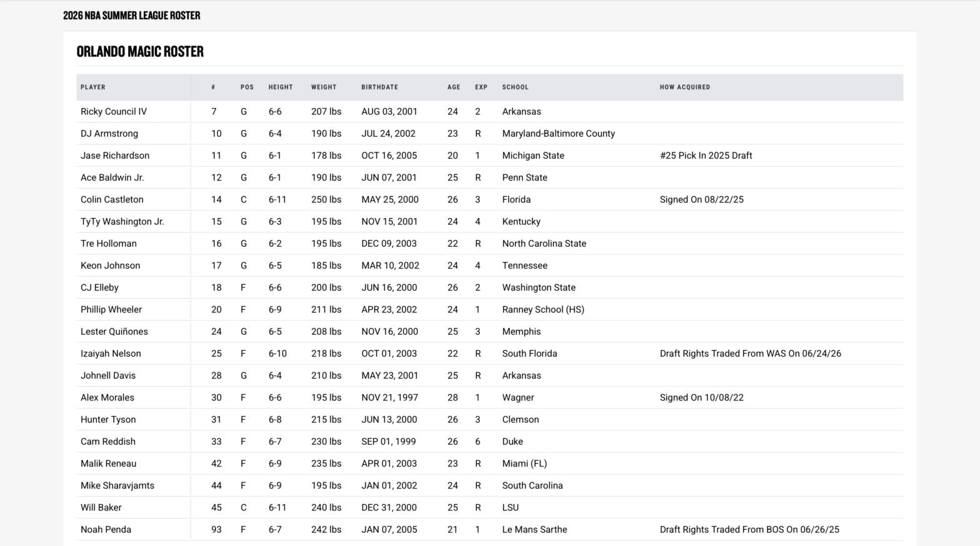Click Keon Johnson name

[x=111, y=266]
